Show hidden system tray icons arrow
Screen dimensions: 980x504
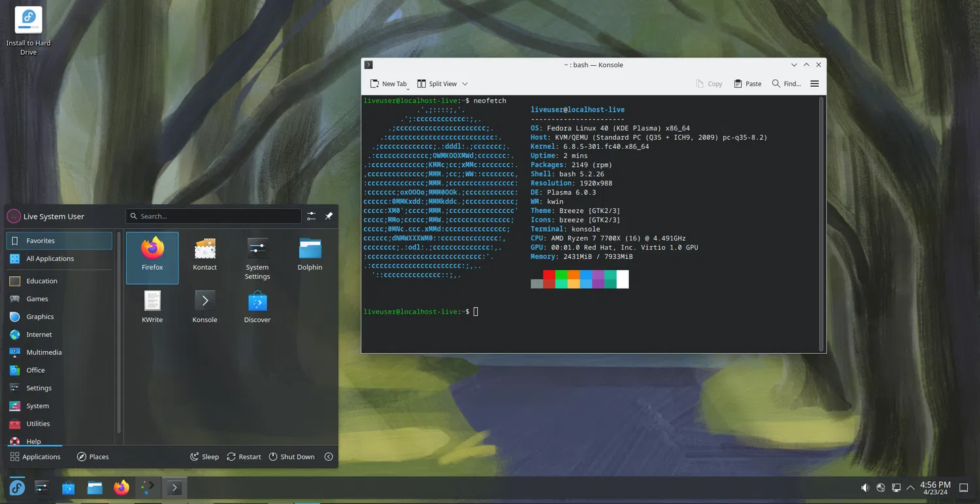(x=912, y=488)
